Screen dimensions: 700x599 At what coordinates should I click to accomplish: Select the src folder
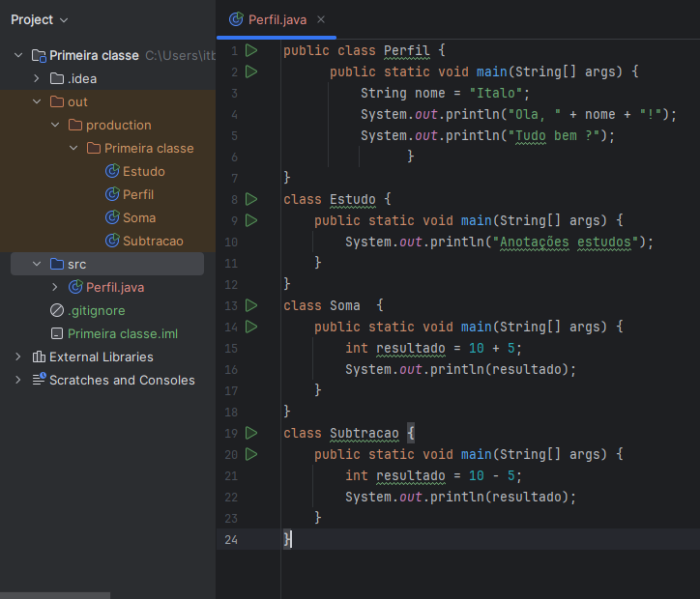coord(76,264)
